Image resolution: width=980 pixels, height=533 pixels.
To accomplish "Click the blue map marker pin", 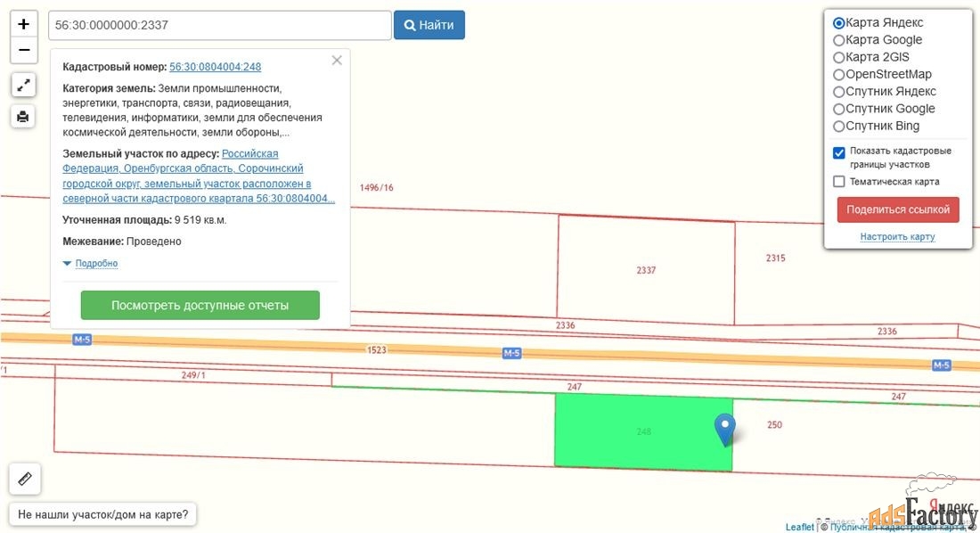I will 725,430.
